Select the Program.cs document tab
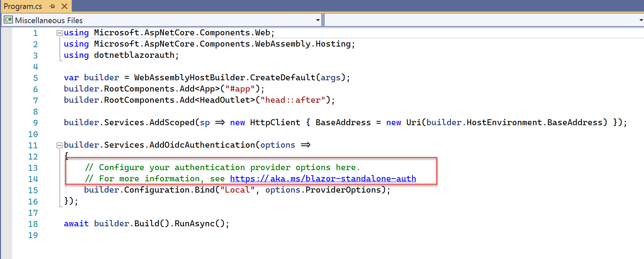 pos(23,6)
